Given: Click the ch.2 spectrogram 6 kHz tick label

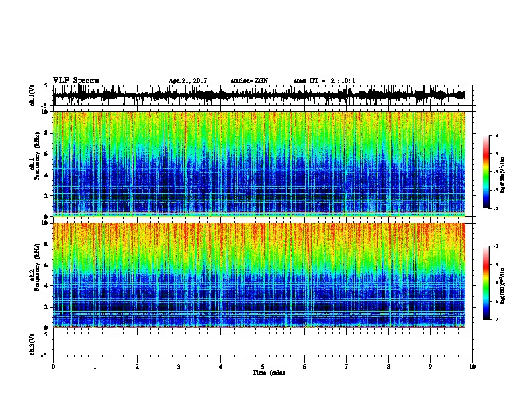Looking at the screenshot, I should click(47, 265).
